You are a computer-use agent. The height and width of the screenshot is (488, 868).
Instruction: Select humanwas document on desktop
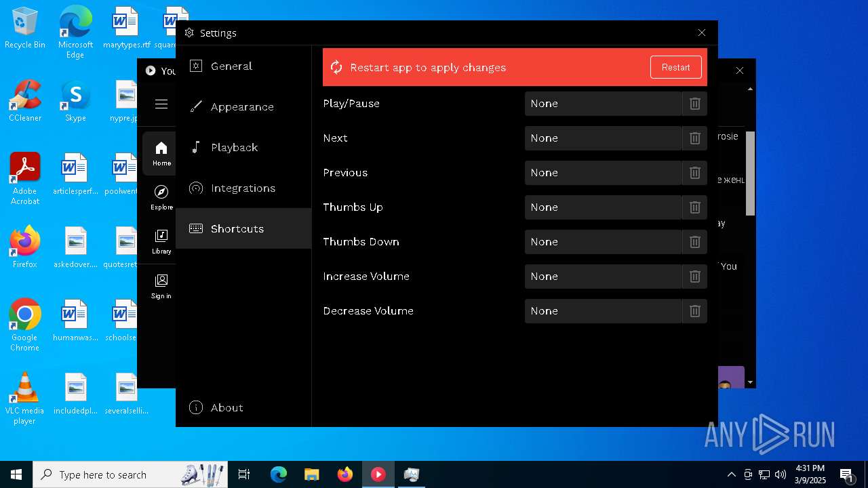[x=75, y=321]
